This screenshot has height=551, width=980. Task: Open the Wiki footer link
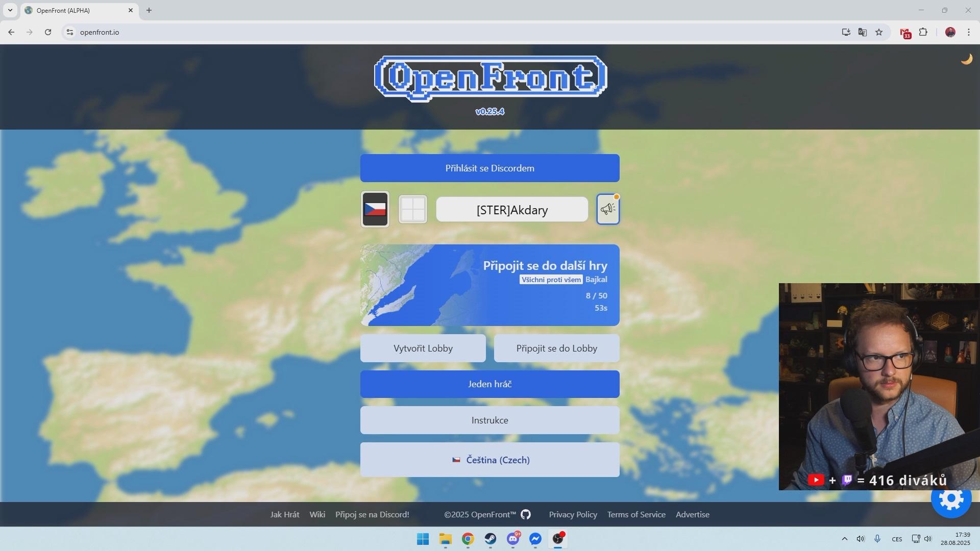tap(317, 514)
